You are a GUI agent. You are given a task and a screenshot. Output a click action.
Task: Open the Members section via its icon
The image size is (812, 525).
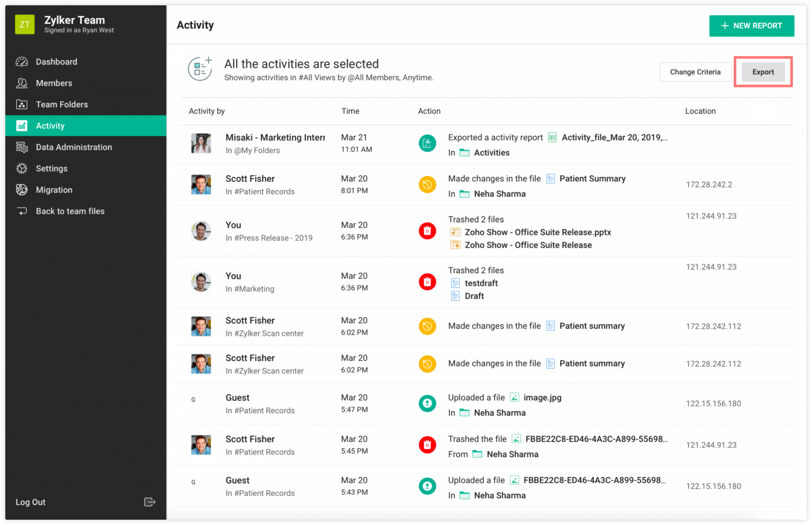pyautogui.click(x=22, y=83)
